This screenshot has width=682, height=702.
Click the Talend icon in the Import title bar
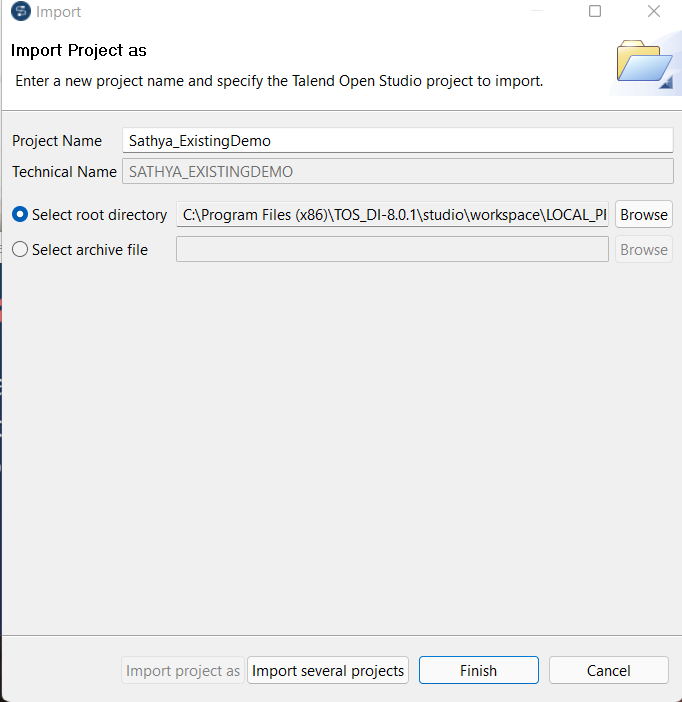(x=21, y=11)
